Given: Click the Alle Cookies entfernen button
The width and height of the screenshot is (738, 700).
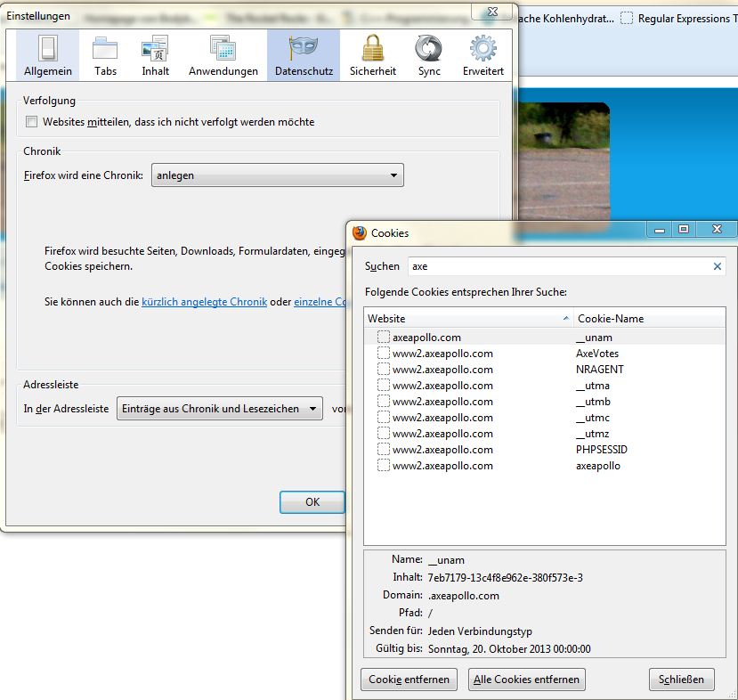Looking at the screenshot, I should tap(527, 680).
